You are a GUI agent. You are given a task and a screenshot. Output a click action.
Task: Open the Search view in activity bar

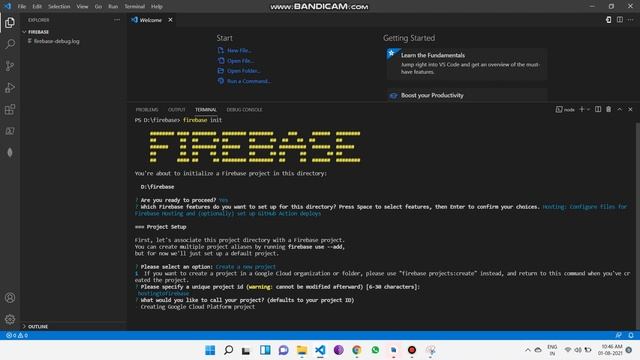(x=10, y=44)
